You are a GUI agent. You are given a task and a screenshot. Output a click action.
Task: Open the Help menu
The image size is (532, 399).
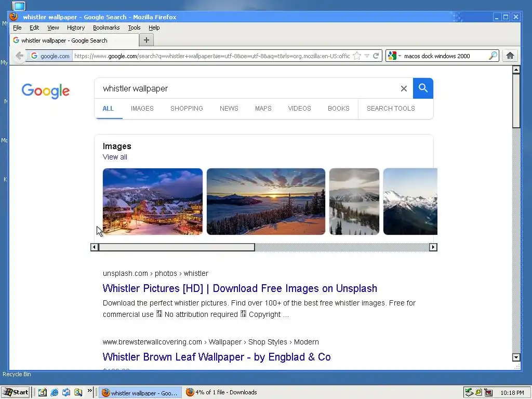pos(154,28)
